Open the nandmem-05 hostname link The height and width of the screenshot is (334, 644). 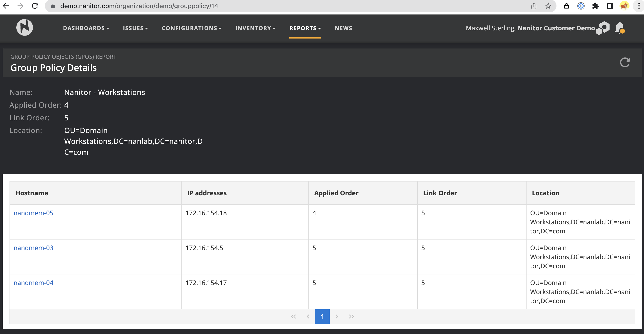(x=33, y=213)
